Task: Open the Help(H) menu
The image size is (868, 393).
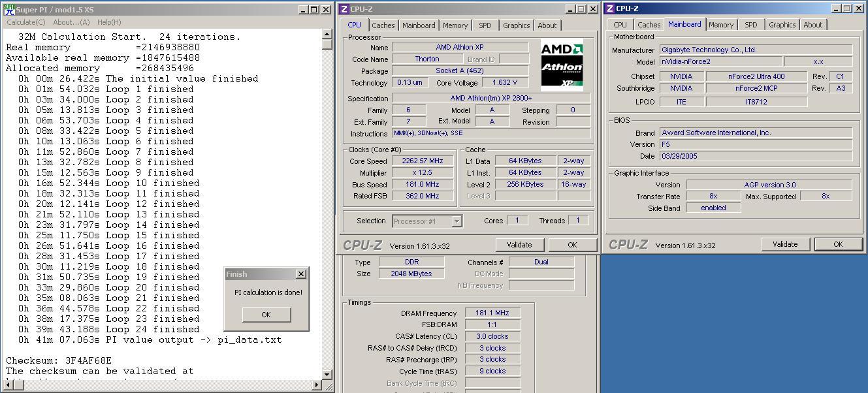Action: (109, 22)
